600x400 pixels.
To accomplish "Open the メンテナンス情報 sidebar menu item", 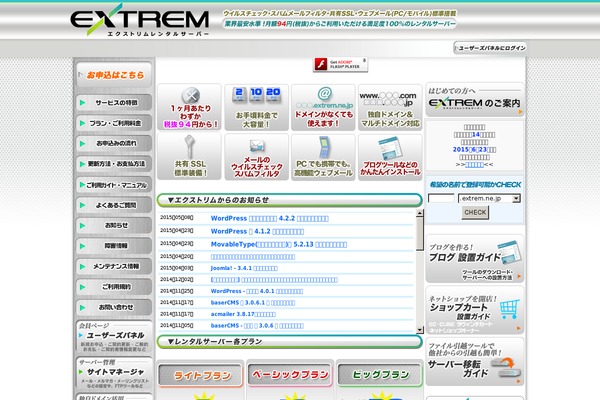I will [114, 266].
